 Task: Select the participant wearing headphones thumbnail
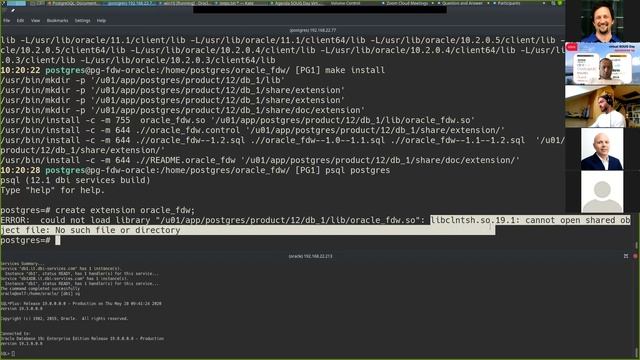[x=602, y=106]
